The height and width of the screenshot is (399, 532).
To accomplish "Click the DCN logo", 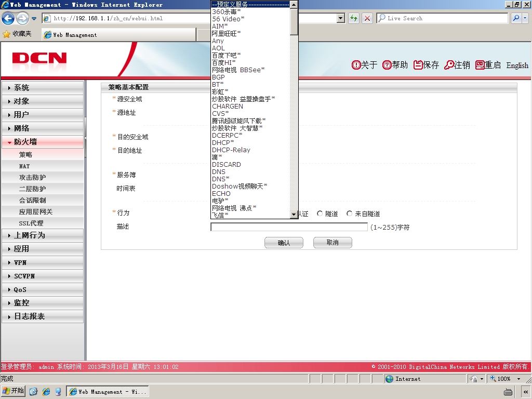I will pyautogui.click(x=39, y=58).
